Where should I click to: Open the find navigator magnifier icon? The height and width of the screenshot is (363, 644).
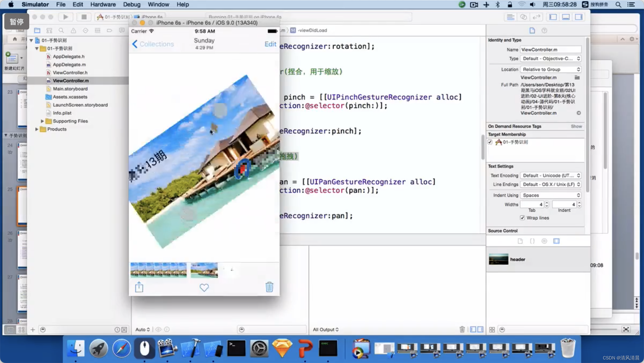[61, 30]
